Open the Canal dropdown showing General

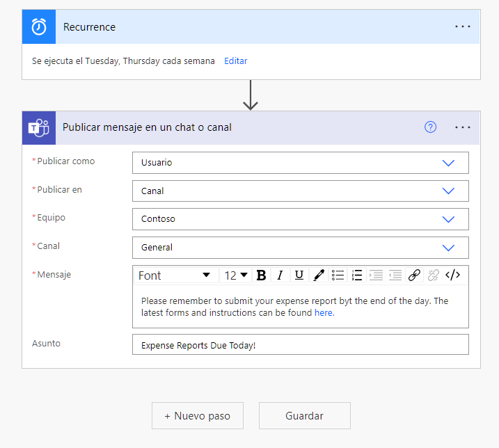coord(301,247)
